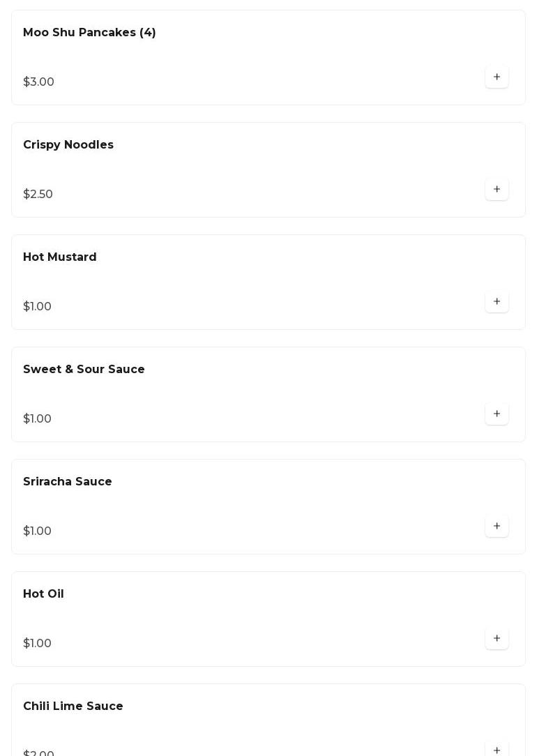This screenshot has width=537, height=756.
Task: Add Crispy Noodles with plus button
Action: (497, 190)
